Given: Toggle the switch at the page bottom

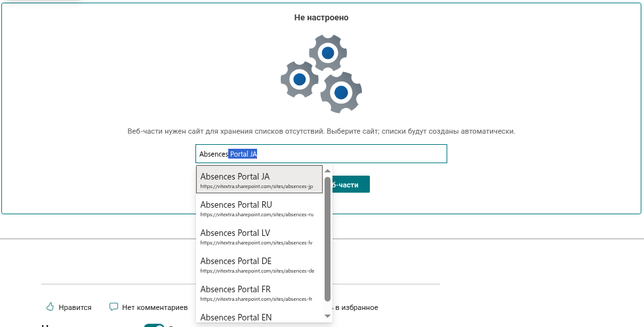Looking at the screenshot, I should [154, 325].
